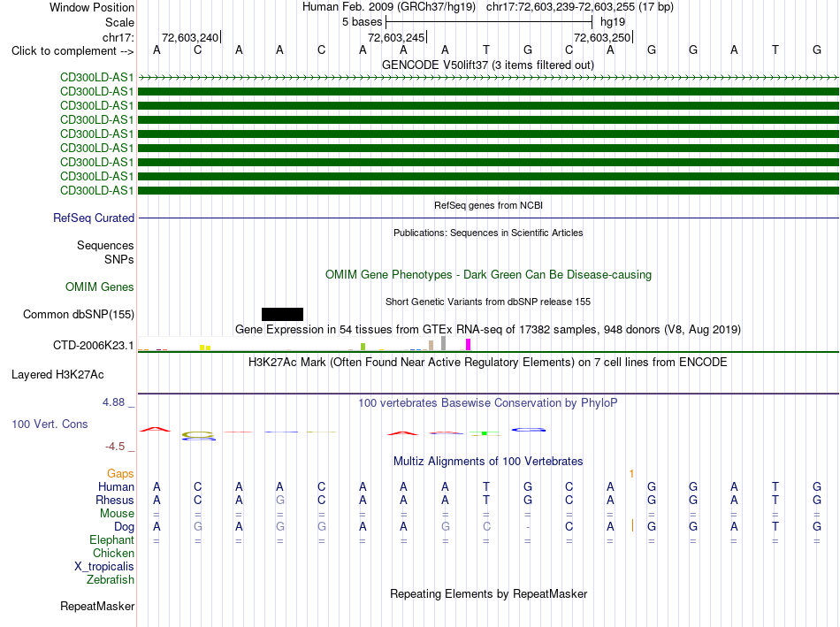Click the Scale track label
Viewport: 840px width, 627px height.
click(119, 22)
